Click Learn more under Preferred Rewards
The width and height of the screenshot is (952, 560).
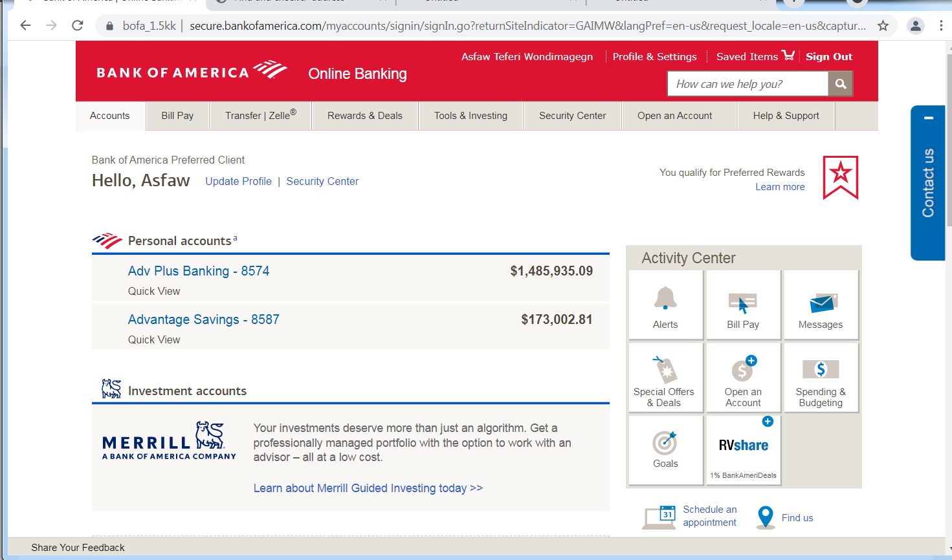pos(780,187)
